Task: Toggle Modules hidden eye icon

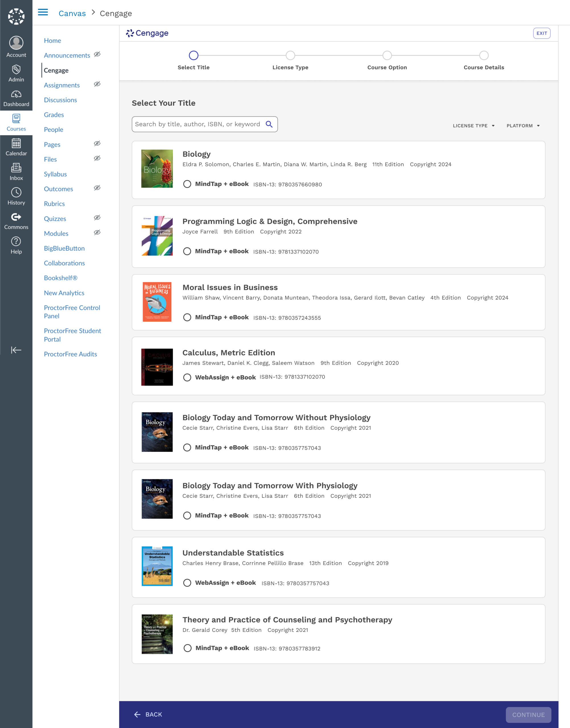Action: tap(97, 232)
